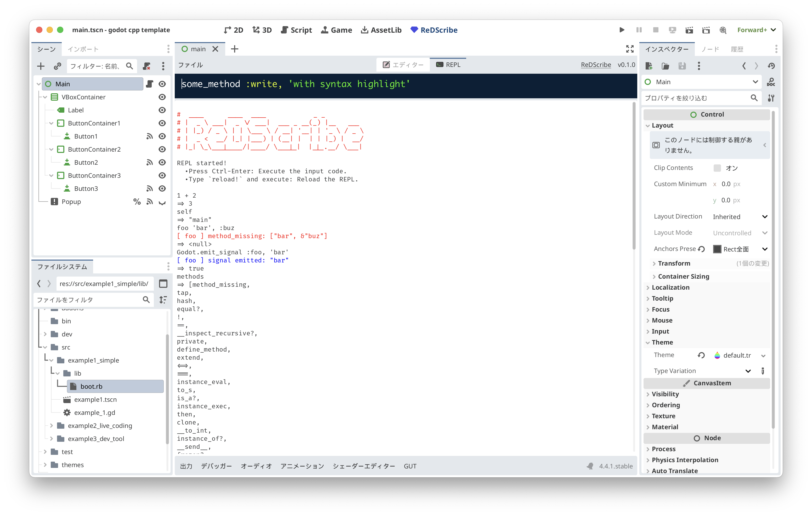
Task: Run a specific scene icon
Action: 706,30
